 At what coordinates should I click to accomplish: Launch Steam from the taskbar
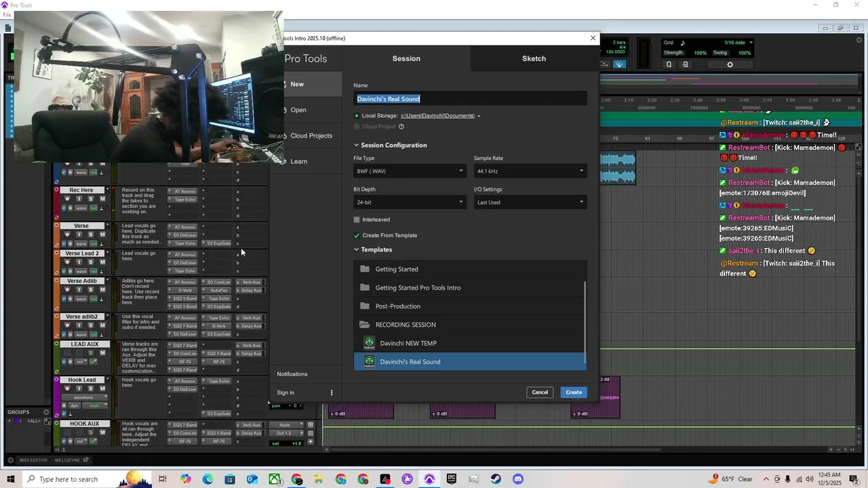496,479
